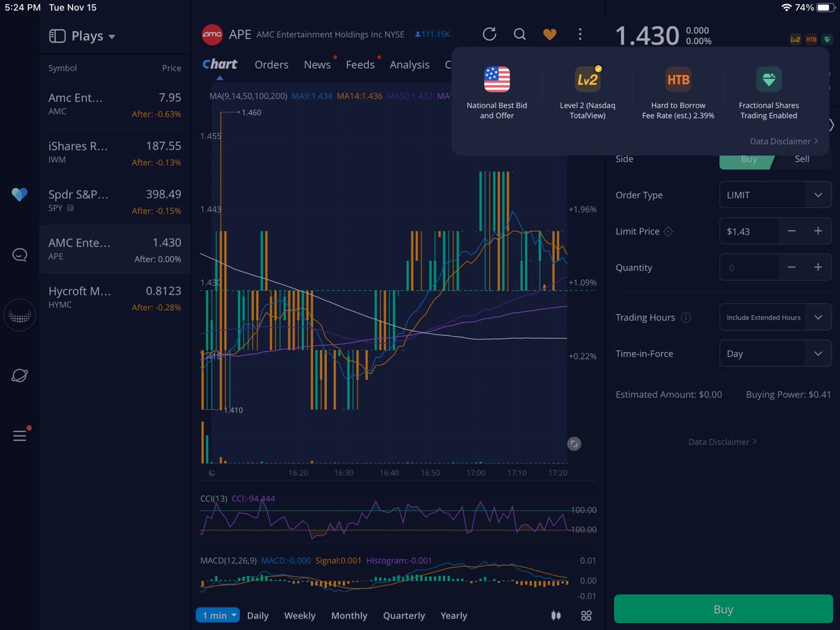Switch to the News tab
The width and height of the screenshot is (840, 630).
[317, 64]
